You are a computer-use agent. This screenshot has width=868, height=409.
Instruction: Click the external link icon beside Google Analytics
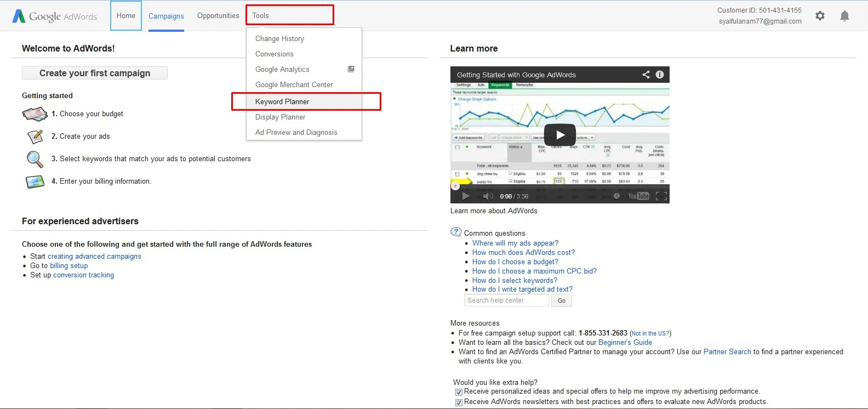(351, 69)
